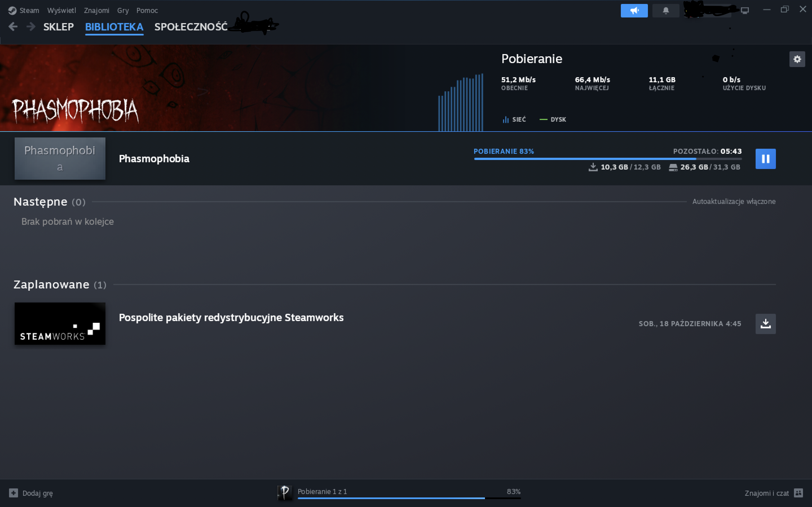The image size is (812, 507).
Task: Open Big Picture mode monitor icon
Action: [x=745, y=11]
